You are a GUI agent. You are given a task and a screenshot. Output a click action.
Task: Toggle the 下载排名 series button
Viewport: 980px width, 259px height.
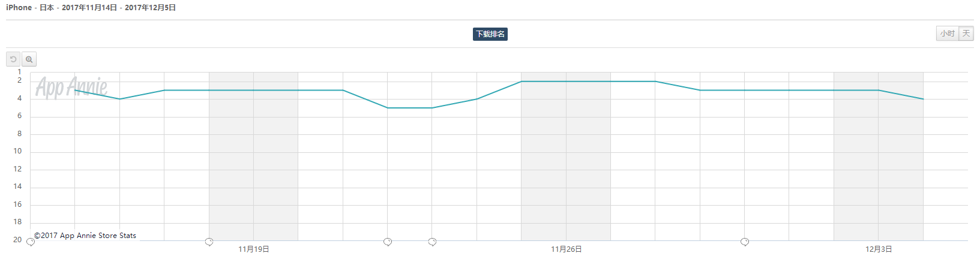click(x=490, y=34)
